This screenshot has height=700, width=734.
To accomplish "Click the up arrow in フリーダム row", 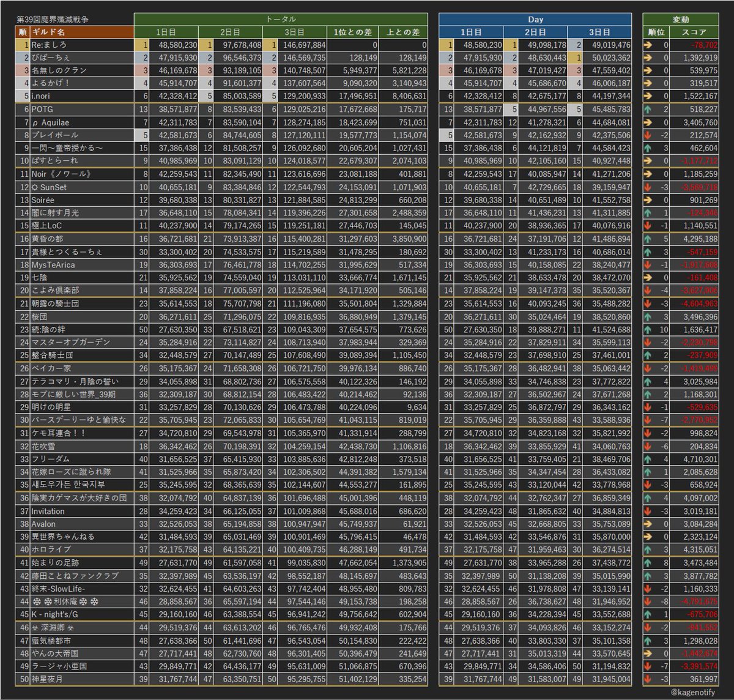I will 648,459.
